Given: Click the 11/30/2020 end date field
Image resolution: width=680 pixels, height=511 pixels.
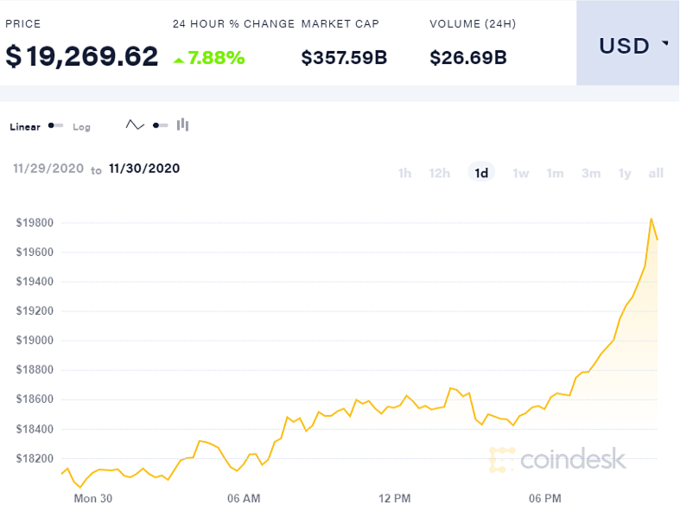Looking at the screenshot, I should (x=145, y=168).
